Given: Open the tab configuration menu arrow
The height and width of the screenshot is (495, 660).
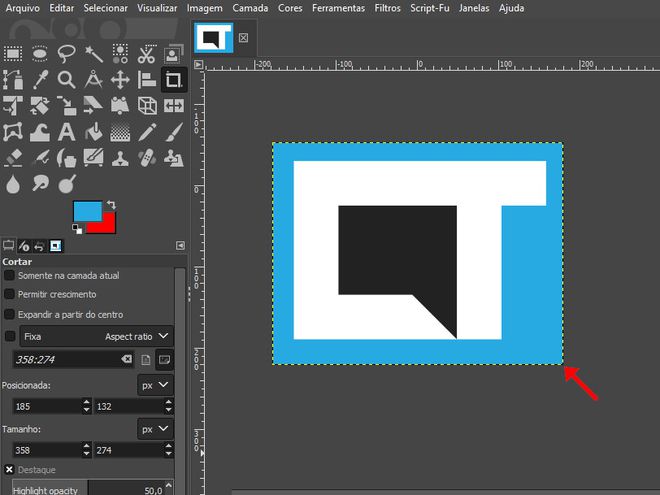Looking at the screenshot, I should pyautogui.click(x=180, y=245).
